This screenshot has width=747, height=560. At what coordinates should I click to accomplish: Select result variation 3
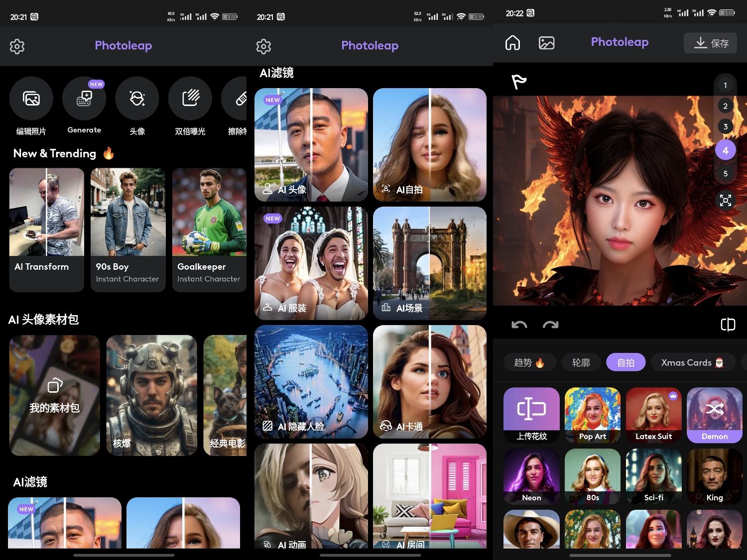[x=726, y=127]
